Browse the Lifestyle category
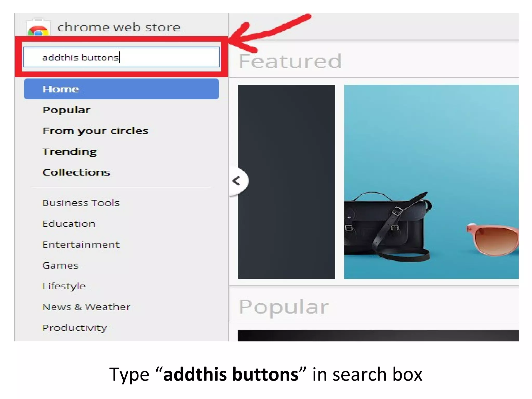The image size is (532, 399). (x=64, y=286)
